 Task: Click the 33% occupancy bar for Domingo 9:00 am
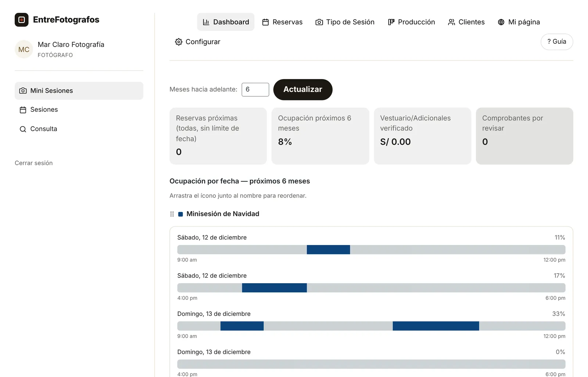tap(371, 326)
